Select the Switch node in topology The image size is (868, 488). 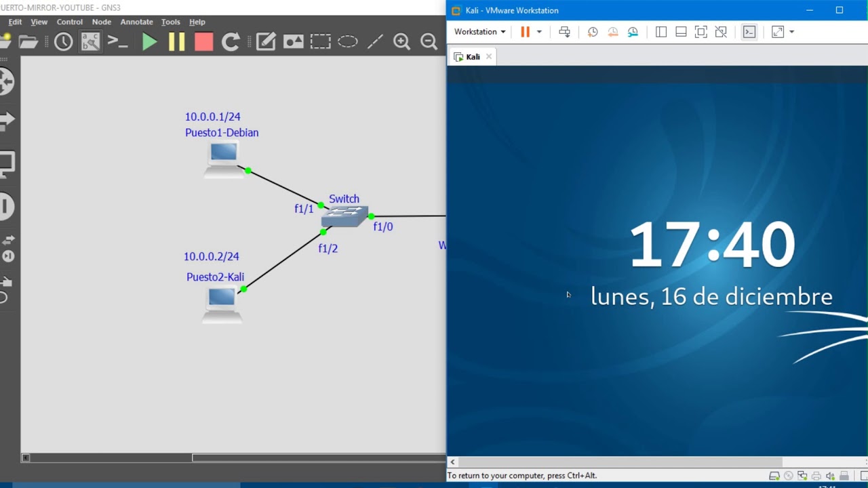[x=344, y=216]
